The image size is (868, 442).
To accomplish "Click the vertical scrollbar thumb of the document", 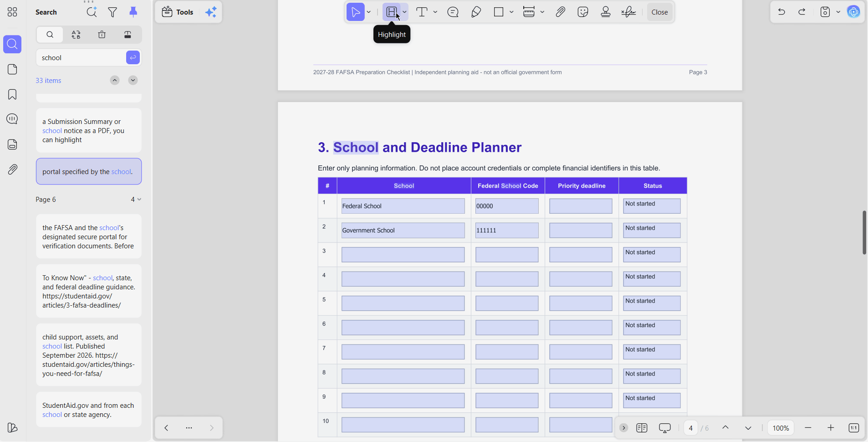I will pos(864,232).
